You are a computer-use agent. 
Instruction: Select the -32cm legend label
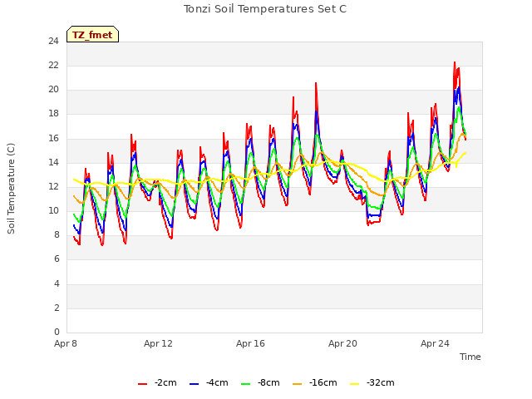tap(380, 382)
